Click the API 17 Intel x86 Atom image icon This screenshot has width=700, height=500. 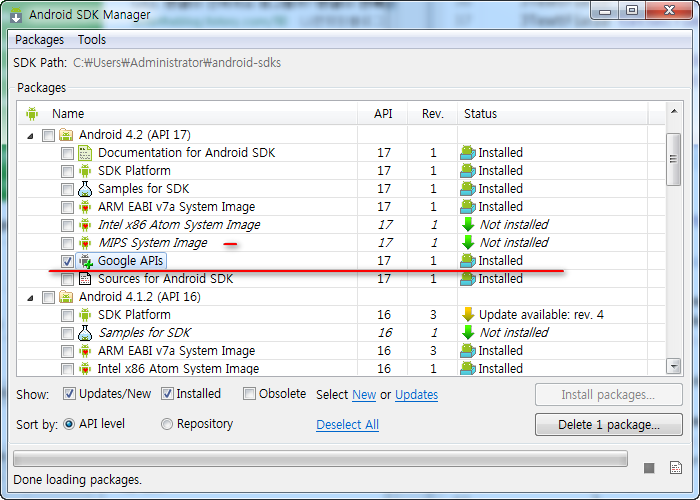[x=85, y=225]
